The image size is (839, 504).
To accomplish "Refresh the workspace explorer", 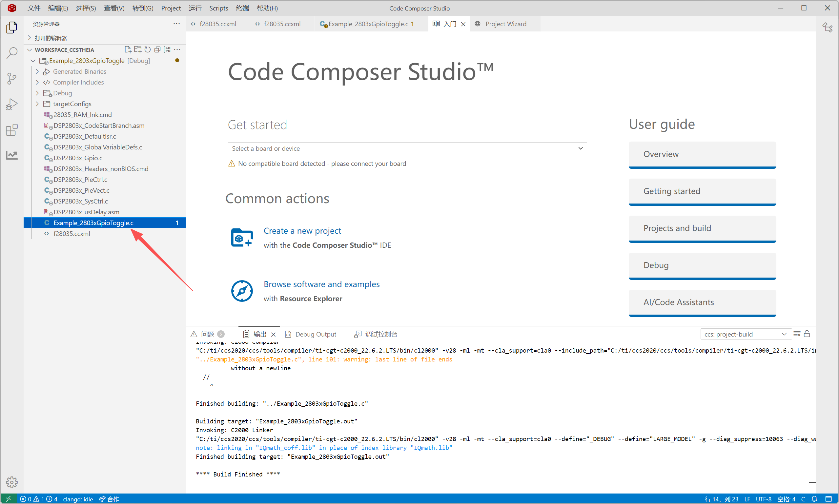I will pyautogui.click(x=148, y=49).
